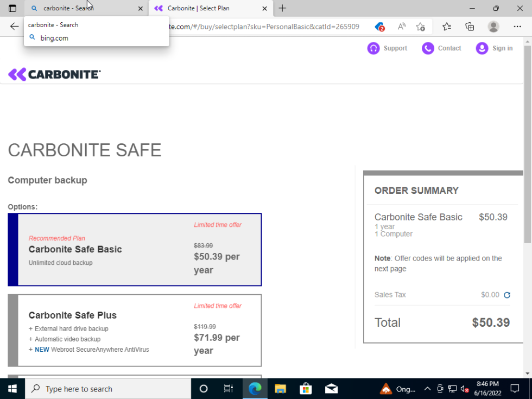Open the Collections panel
The height and width of the screenshot is (399, 532).
(x=470, y=27)
